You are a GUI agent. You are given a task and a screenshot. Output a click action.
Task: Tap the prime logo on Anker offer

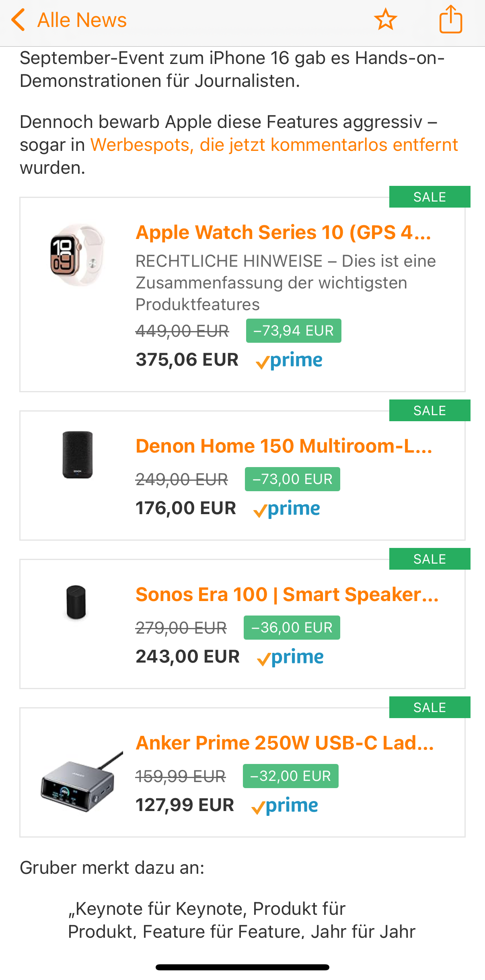285,805
